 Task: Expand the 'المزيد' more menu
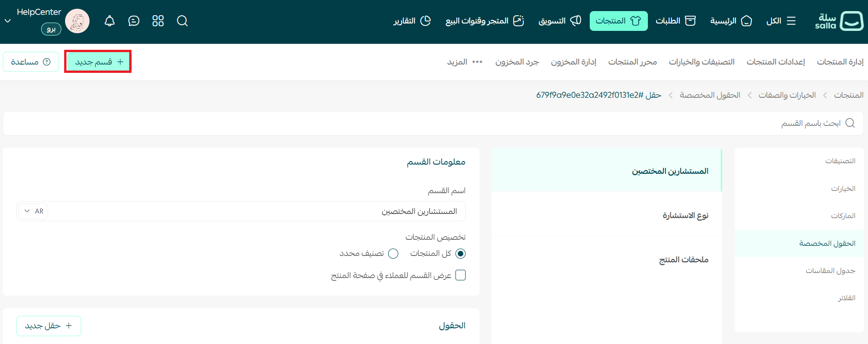(x=465, y=62)
